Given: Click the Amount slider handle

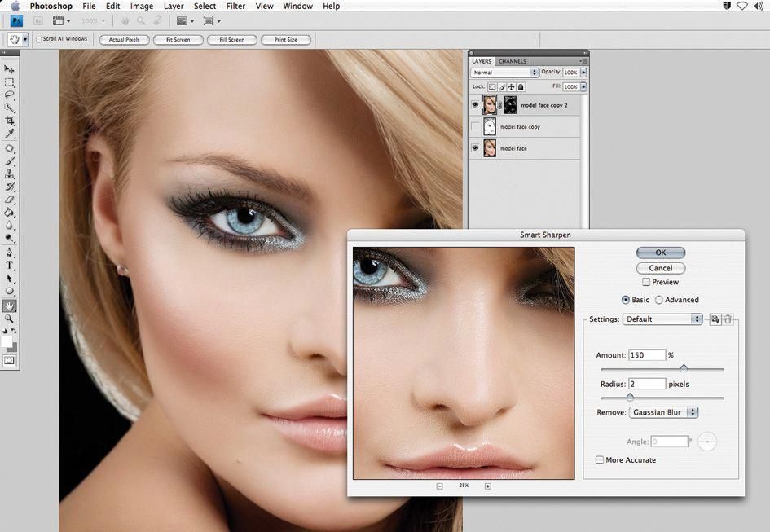Looking at the screenshot, I should point(684,368).
